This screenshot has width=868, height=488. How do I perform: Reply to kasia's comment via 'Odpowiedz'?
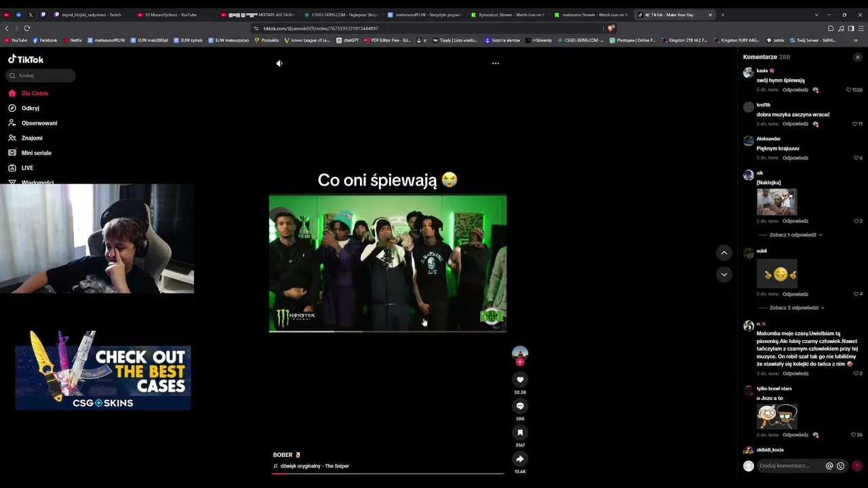coord(795,90)
